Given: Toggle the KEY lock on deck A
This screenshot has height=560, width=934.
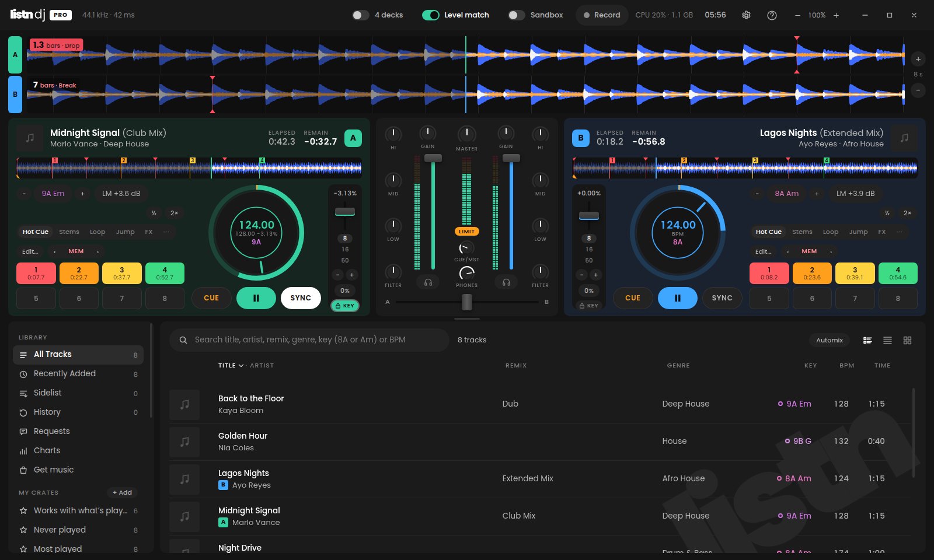Looking at the screenshot, I should tap(345, 306).
